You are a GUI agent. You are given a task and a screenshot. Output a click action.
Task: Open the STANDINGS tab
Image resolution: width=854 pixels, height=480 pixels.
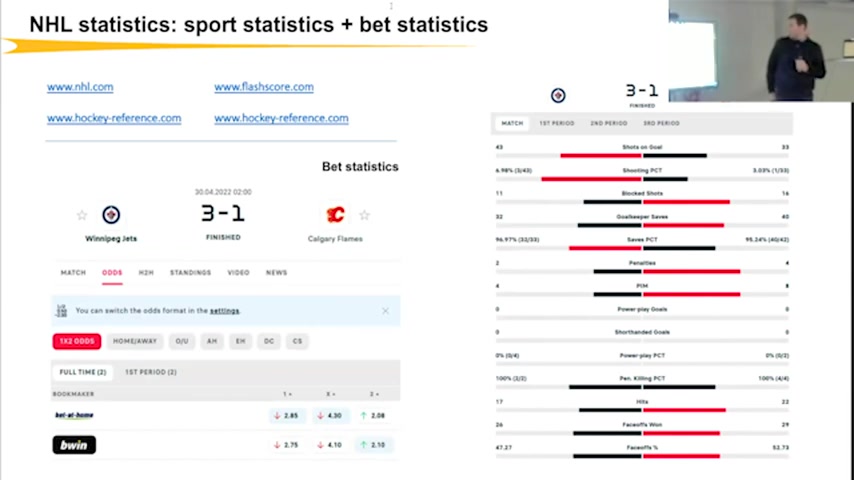(190, 272)
